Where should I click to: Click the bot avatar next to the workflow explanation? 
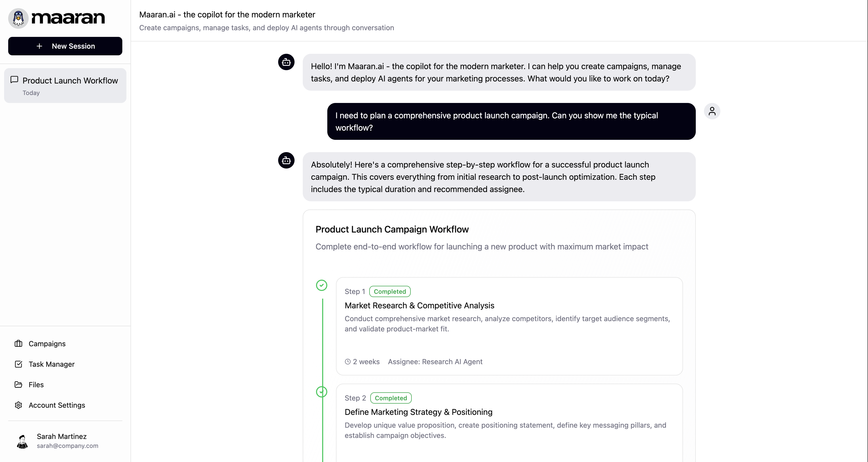286,161
